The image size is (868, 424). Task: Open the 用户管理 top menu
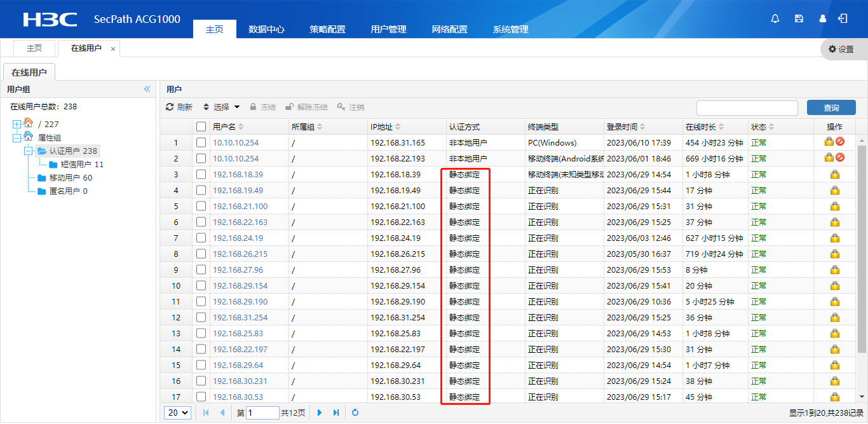click(x=388, y=29)
